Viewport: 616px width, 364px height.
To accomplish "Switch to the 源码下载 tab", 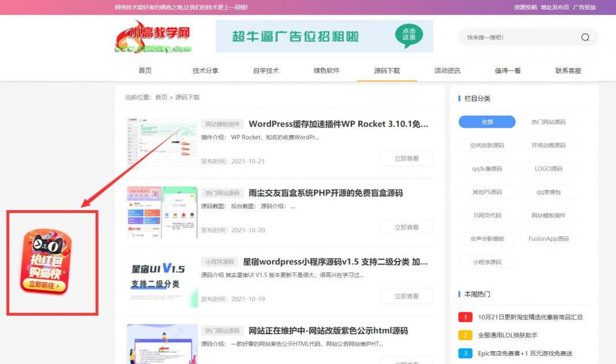I will click(386, 70).
